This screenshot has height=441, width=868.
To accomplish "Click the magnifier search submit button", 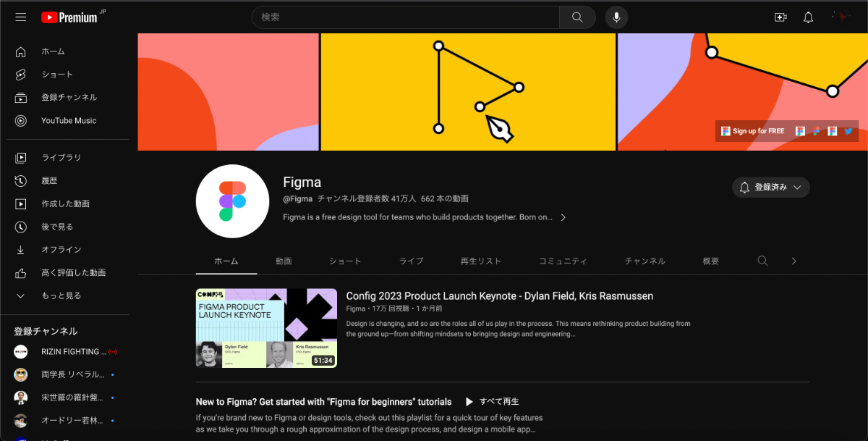I will tap(577, 17).
